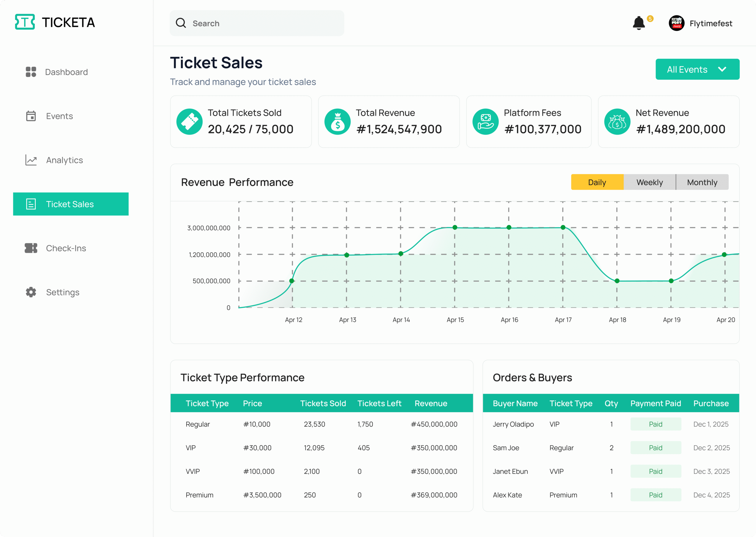Click the Flytimefest profile avatar

pos(677,23)
